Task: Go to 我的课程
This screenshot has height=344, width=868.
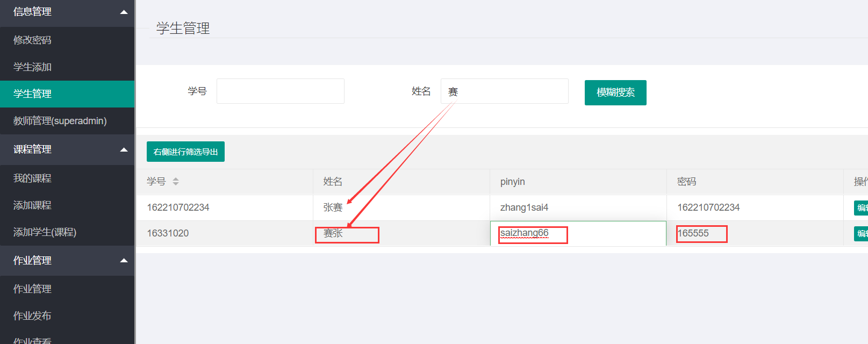Action: pyautogui.click(x=67, y=178)
